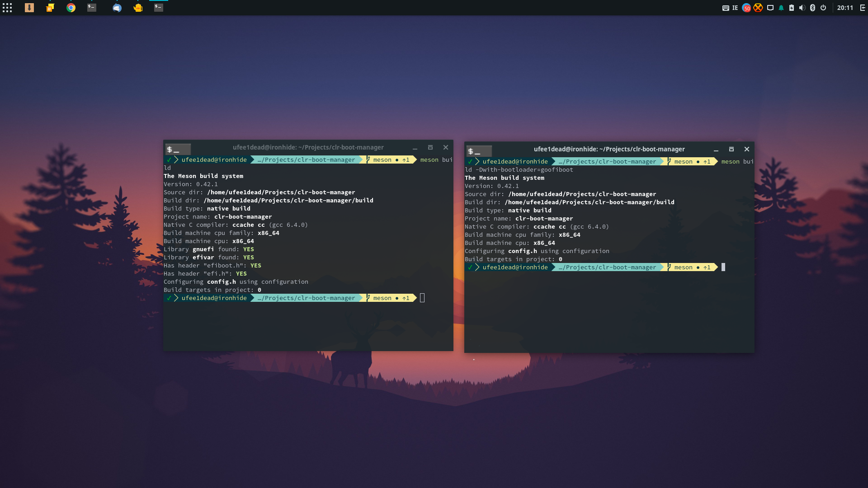Viewport: 868px width, 488px height.
Task: Select 'Library efivar found: YES' line
Action: click(x=209, y=258)
